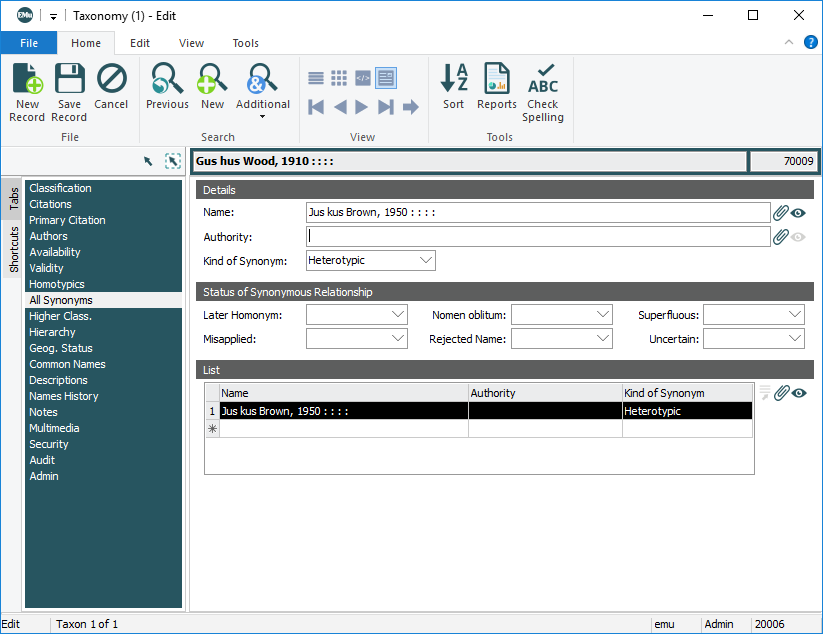Click into the Authority input field
This screenshot has width=823, height=634.
coord(538,237)
